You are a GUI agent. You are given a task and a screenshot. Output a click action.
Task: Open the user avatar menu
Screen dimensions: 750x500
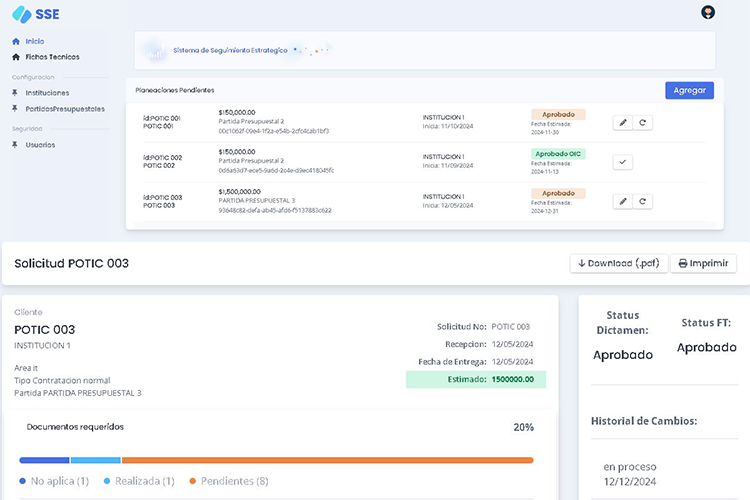coord(709,12)
